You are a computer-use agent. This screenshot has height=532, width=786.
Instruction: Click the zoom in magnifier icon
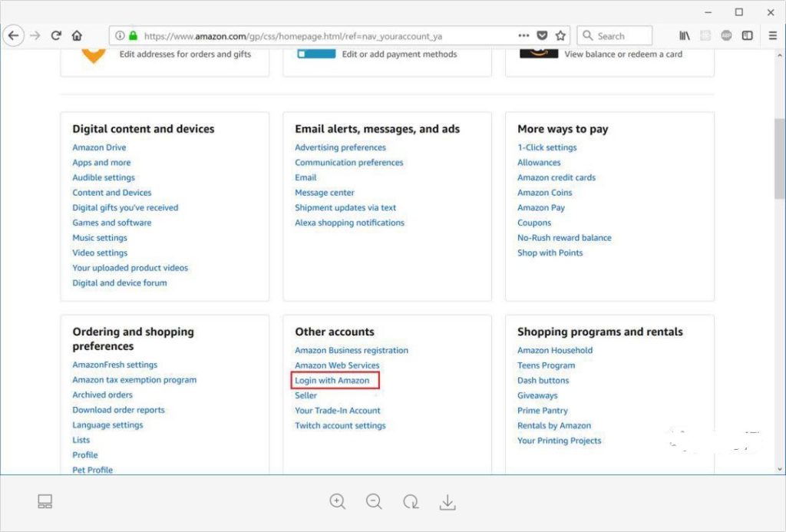tap(338, 501)
